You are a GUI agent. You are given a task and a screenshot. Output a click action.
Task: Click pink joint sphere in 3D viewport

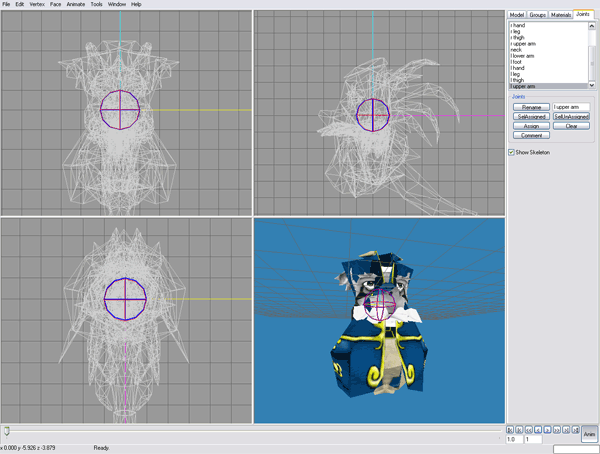coord(379,305)
